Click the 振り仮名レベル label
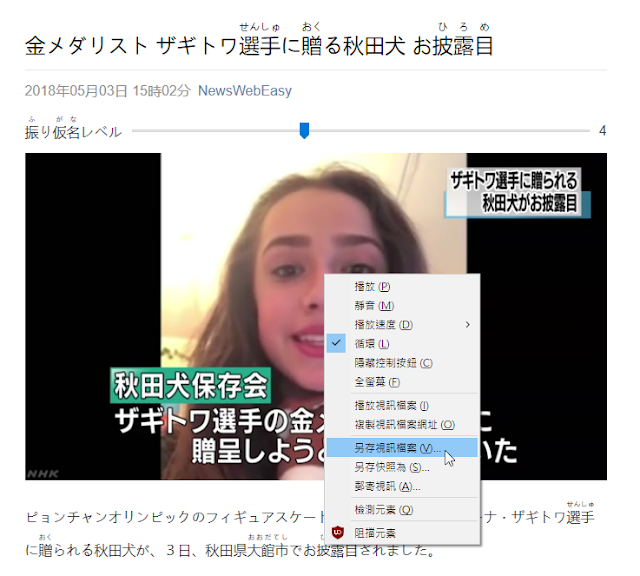640x576 pixels. pos(73,132)
